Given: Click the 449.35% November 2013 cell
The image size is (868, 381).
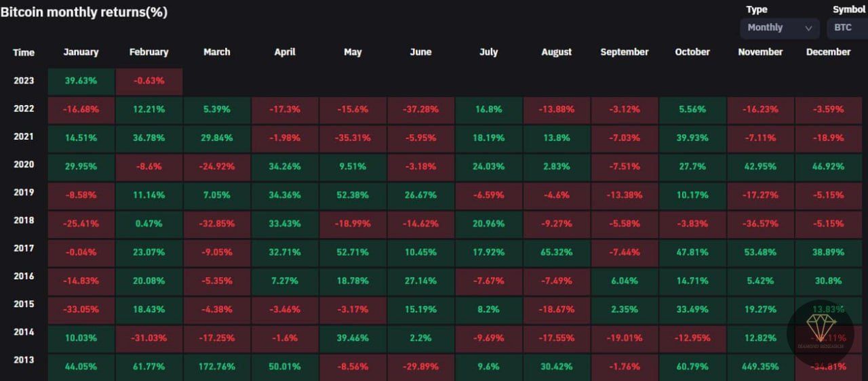Looking at the screenshot, I should 760,367.
